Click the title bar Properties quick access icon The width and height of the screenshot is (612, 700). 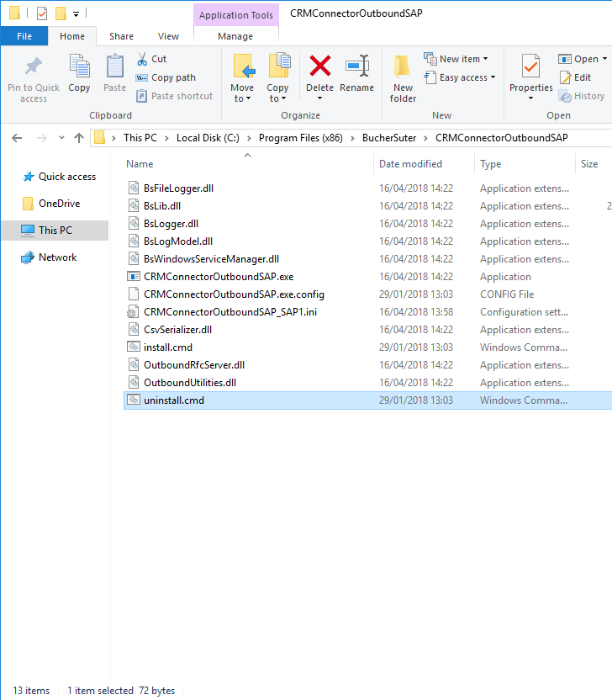click(x=41, y=13)
